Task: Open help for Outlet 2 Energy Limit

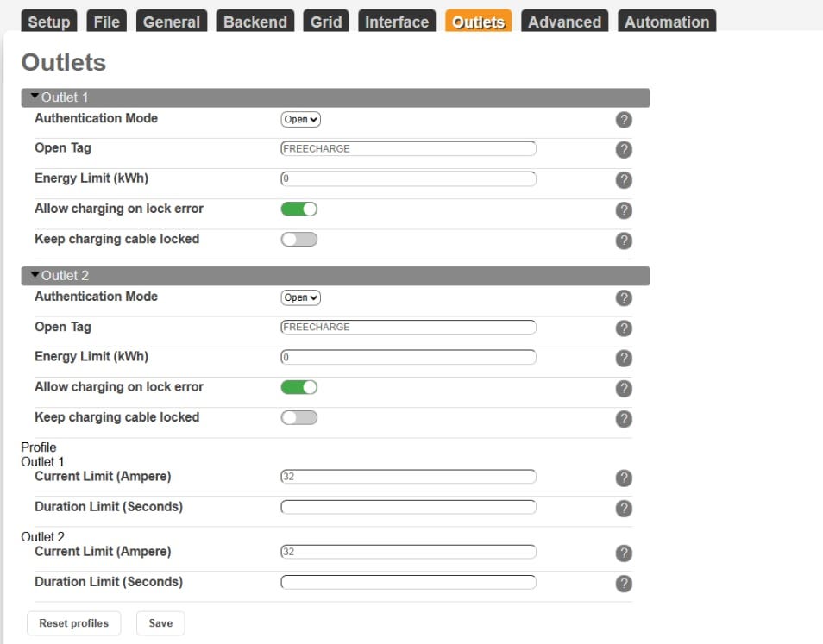Action: [624, 358]
